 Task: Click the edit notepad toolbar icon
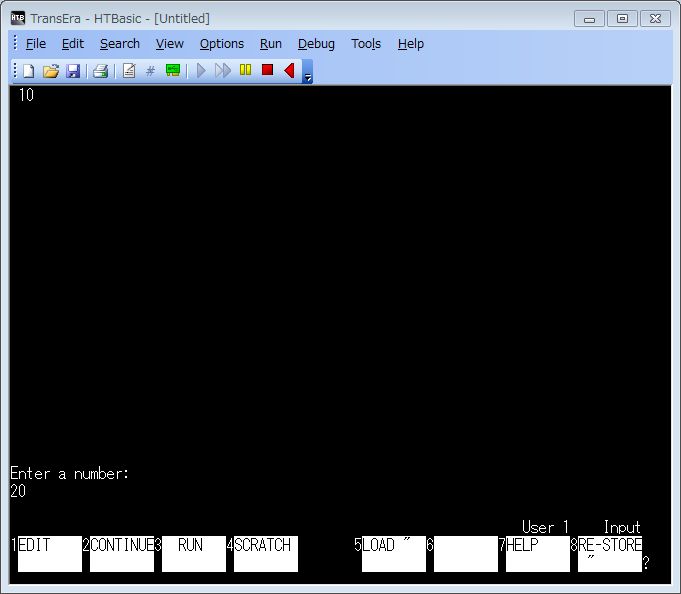pyautogui.click(x=129, y=70)
